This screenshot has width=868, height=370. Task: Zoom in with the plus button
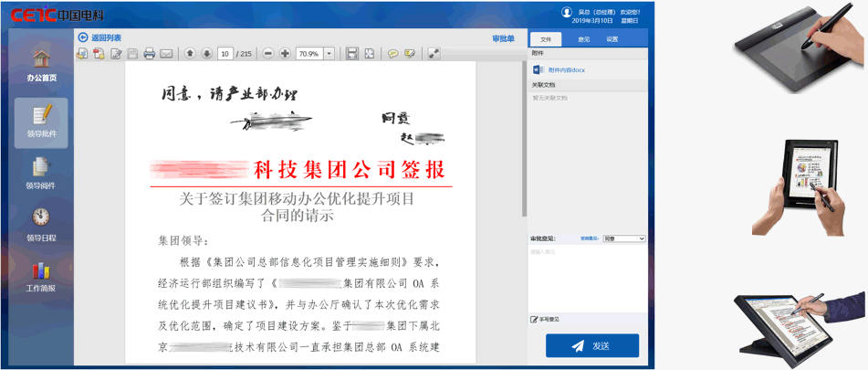coord(285,54)
